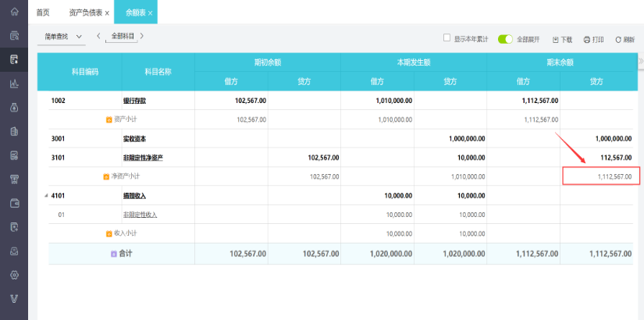This screenshot has width=644, height=320.
Task: Enable the 显示本年累计 checkbox
Action: pyautogui.click(x=447, y=37)
